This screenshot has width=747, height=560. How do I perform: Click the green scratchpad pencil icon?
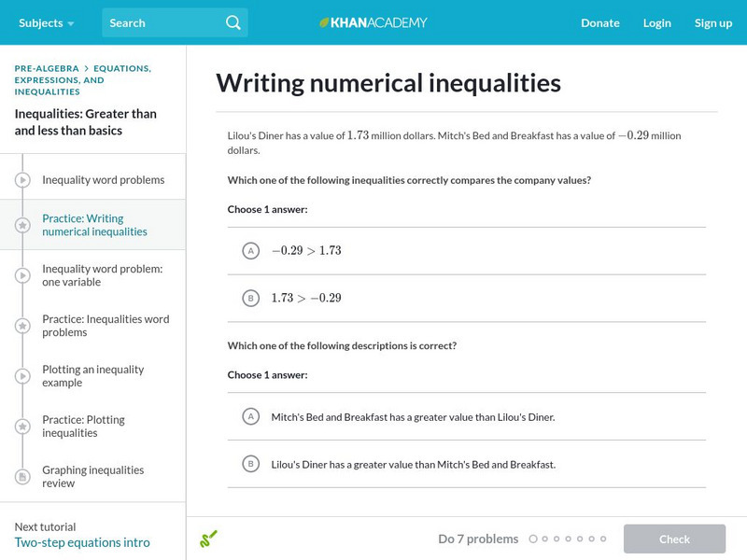208,539
